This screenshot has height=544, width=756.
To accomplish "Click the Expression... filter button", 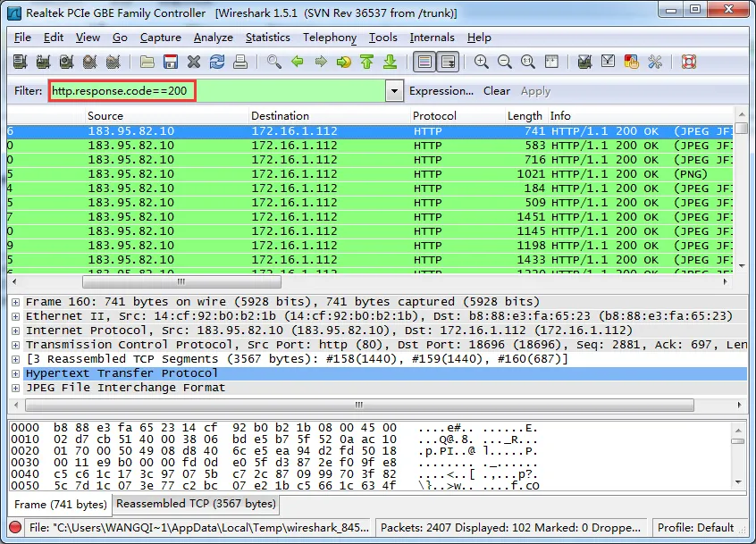I will click(x=441, y=91).
